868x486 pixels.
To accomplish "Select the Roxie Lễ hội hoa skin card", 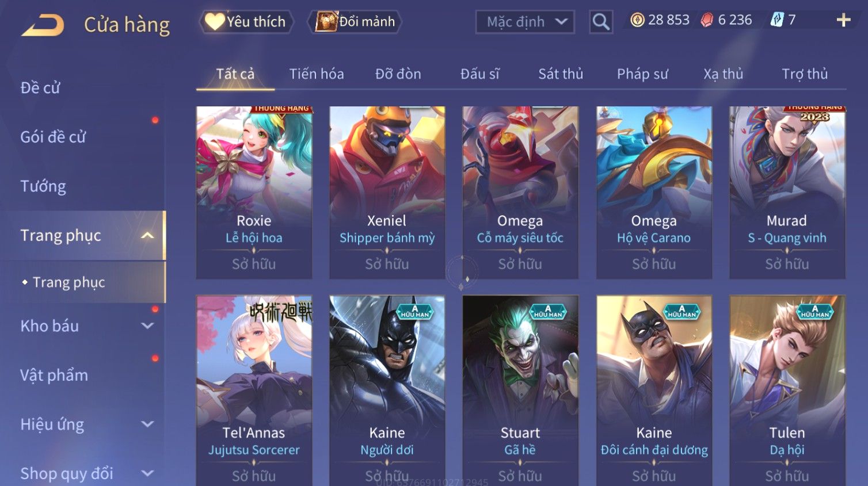I will (x=254, y=193).
